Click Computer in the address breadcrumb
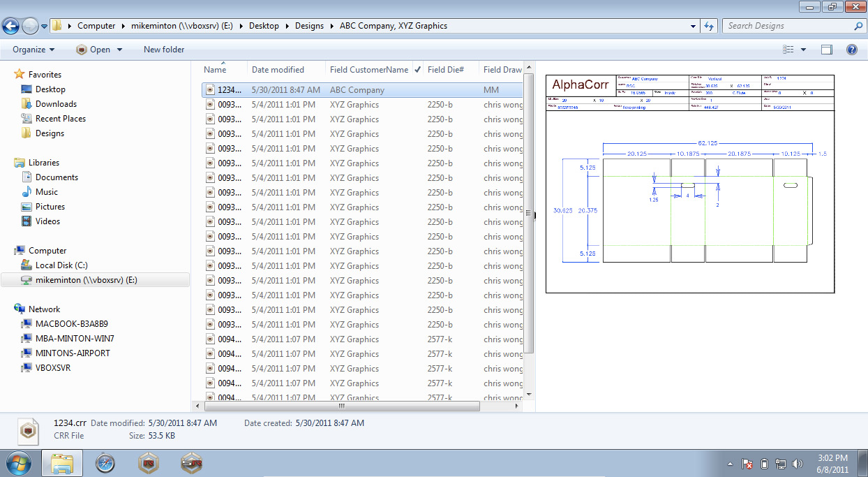 tap(96, 26)
